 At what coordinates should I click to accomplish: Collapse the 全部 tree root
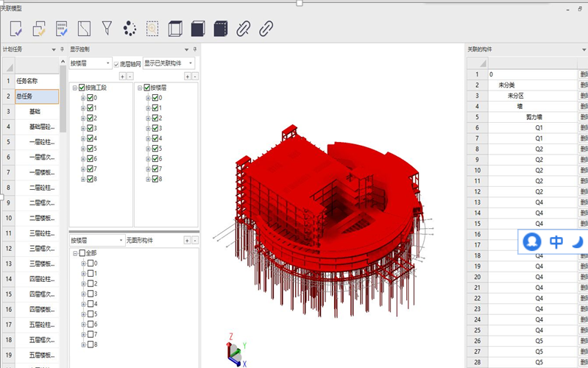tap(75, 253)
